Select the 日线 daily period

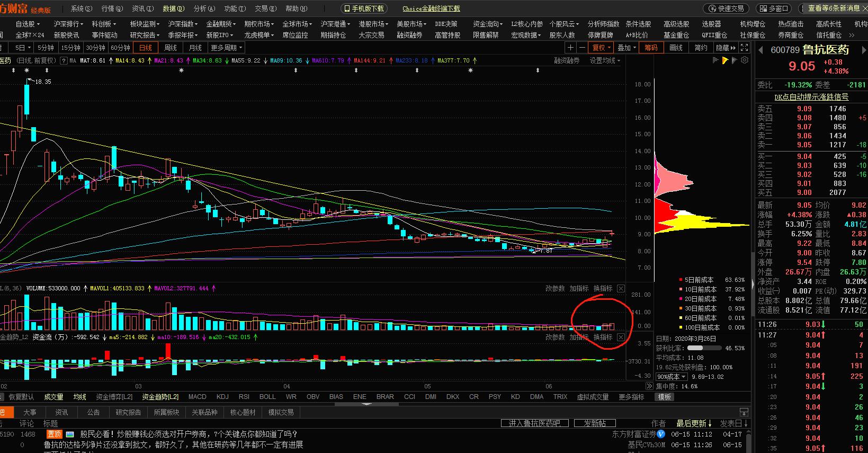coord(146,48)
